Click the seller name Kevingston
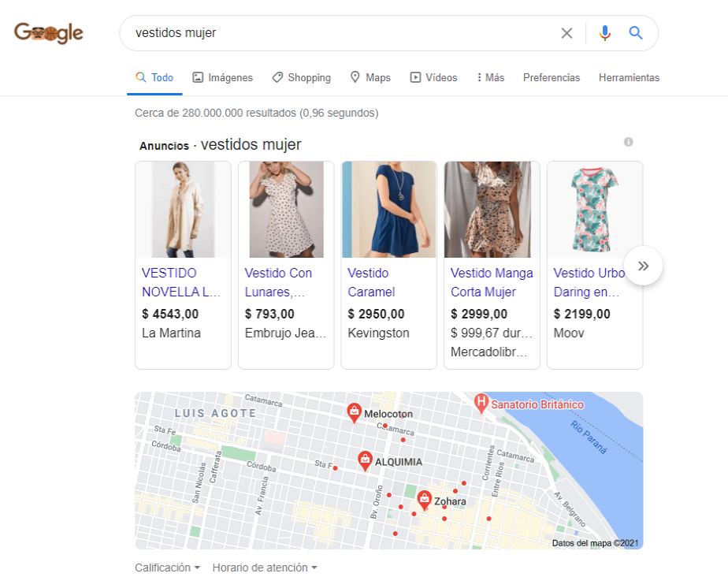Viewport: 728px width, 577px height. [378, 333]
